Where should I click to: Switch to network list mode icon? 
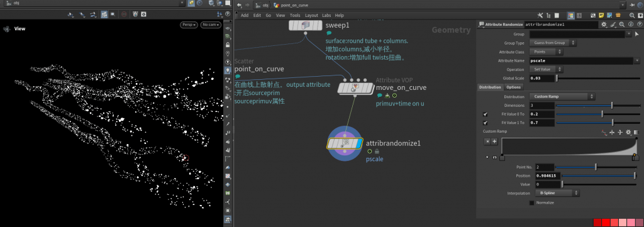click(x=557, y=15)
